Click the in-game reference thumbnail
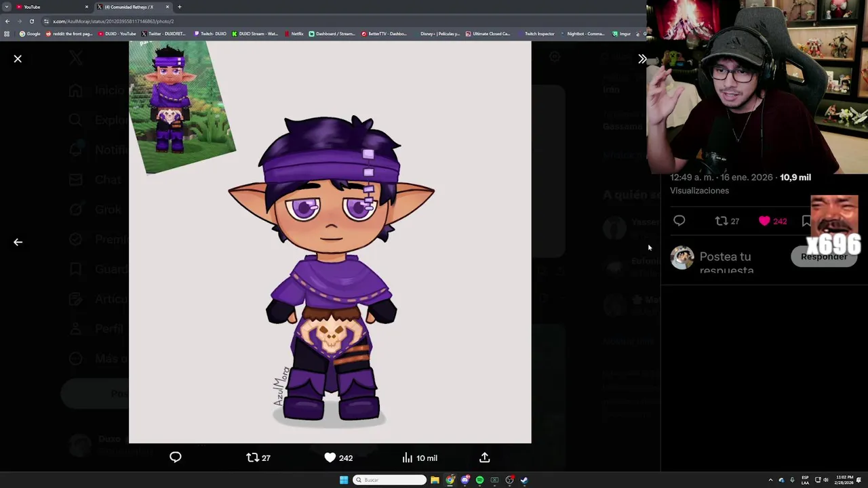 coord(181,106)
